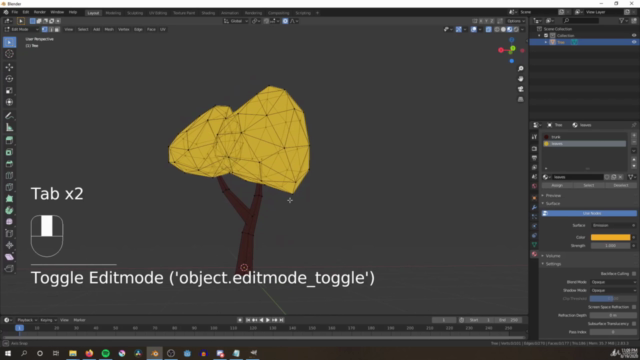
Task: Open the Object Data green triangle tab
Action: coord(534,244)
